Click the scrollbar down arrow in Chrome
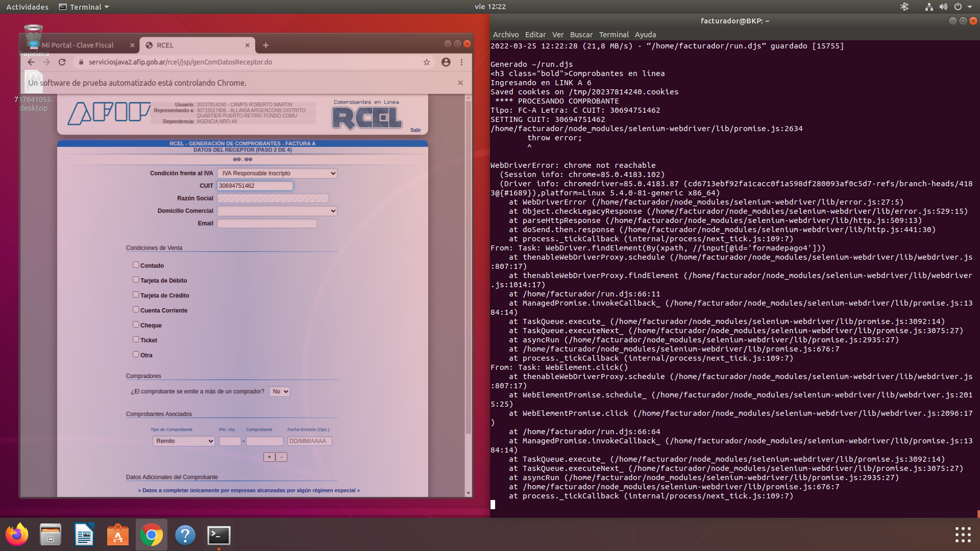The height and width of the screenshot is (551, 980). [x=468, y=493]
